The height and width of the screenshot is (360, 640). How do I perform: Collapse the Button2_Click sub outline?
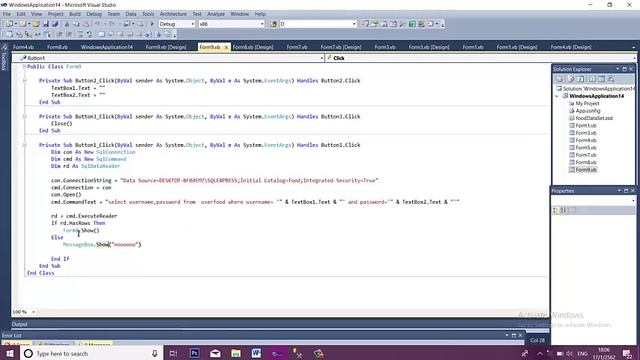(24, 81)
